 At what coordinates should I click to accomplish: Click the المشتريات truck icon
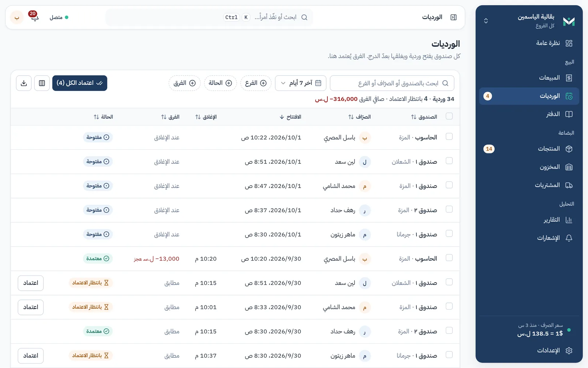click(569, 185)
